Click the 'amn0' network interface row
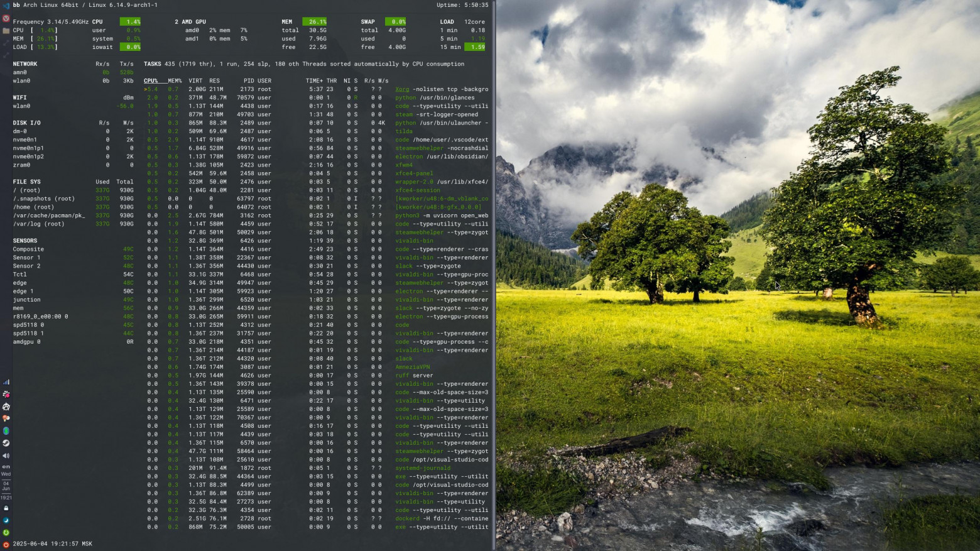 point(73,72)
